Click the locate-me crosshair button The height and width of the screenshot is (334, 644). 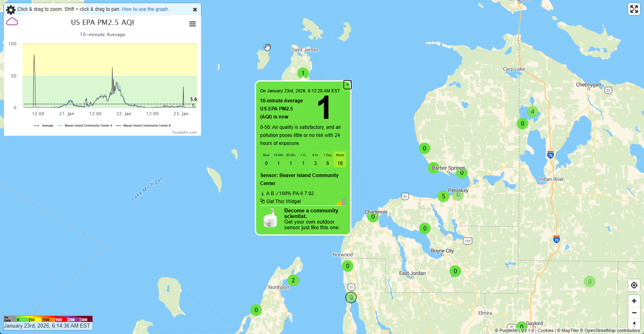coord(634,285)
